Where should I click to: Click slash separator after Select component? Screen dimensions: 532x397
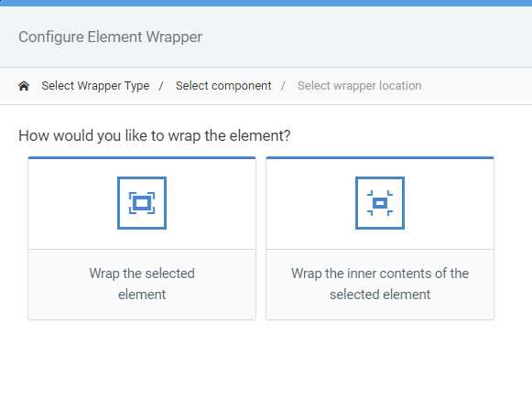click(x=283, y=86)
